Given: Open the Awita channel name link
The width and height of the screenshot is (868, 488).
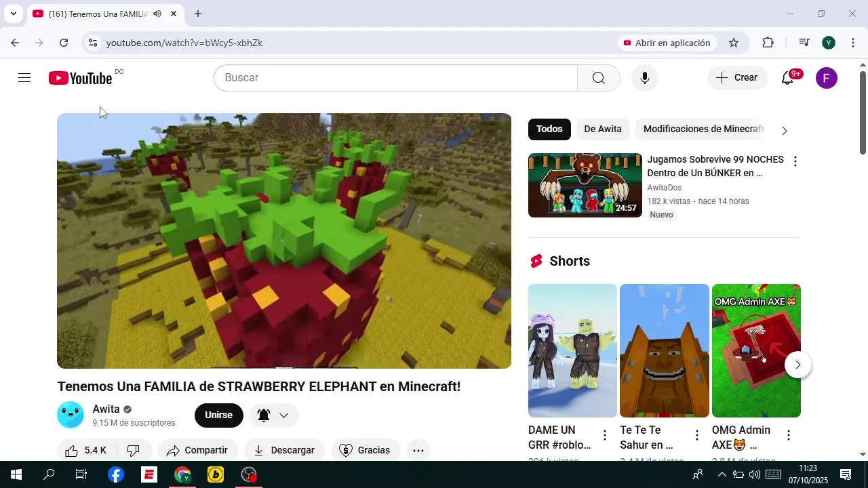Looking at the screenshot, I should 106,409.
